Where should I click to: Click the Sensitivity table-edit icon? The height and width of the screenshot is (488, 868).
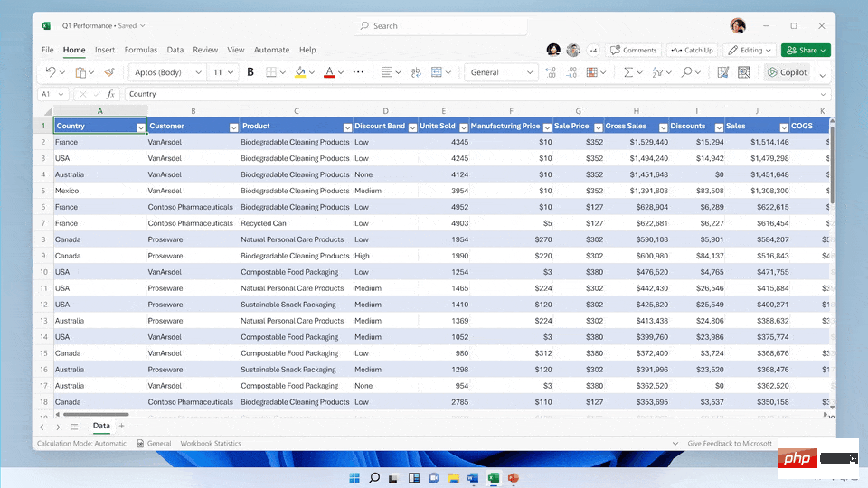click(x=722, y=72)
